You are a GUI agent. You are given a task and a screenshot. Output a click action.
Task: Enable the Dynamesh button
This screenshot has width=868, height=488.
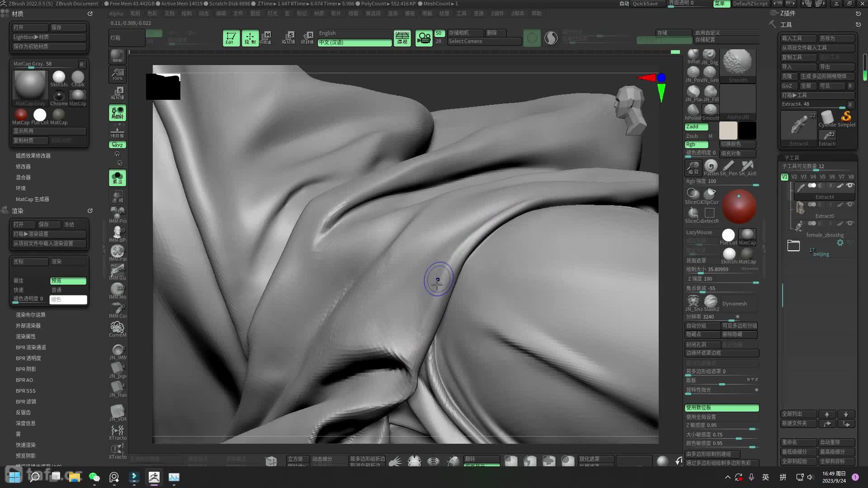[x=734, y=304]
